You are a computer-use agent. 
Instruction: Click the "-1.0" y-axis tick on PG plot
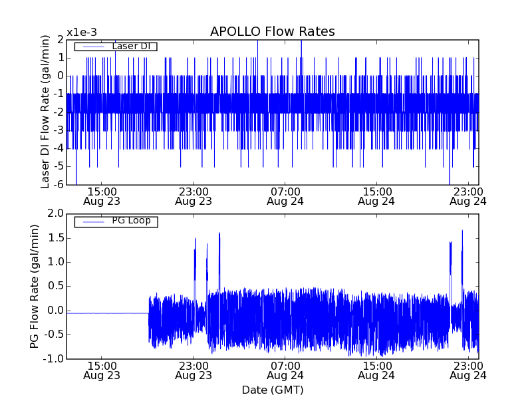(54, 358)
